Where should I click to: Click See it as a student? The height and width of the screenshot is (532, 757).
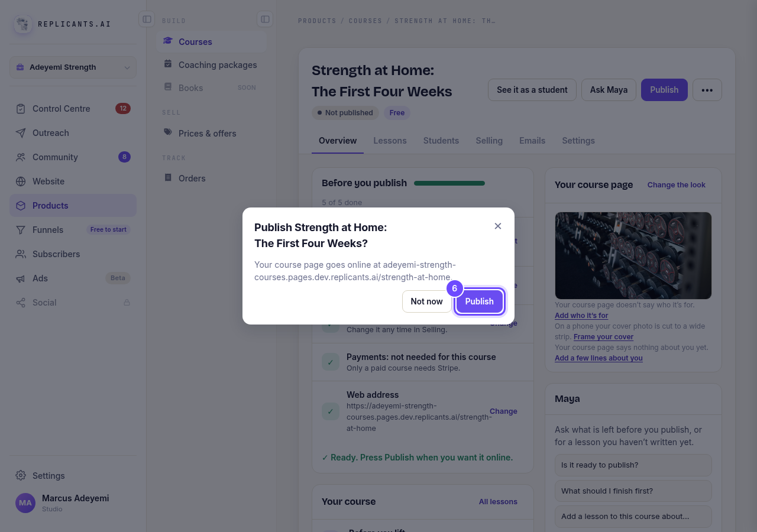pyautogui.click(x=532, y=90)
